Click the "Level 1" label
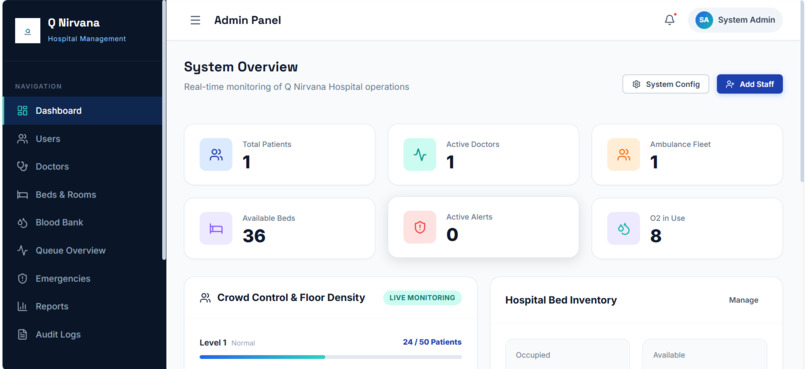The image size is (806, 369). click(x=213, y=343)
